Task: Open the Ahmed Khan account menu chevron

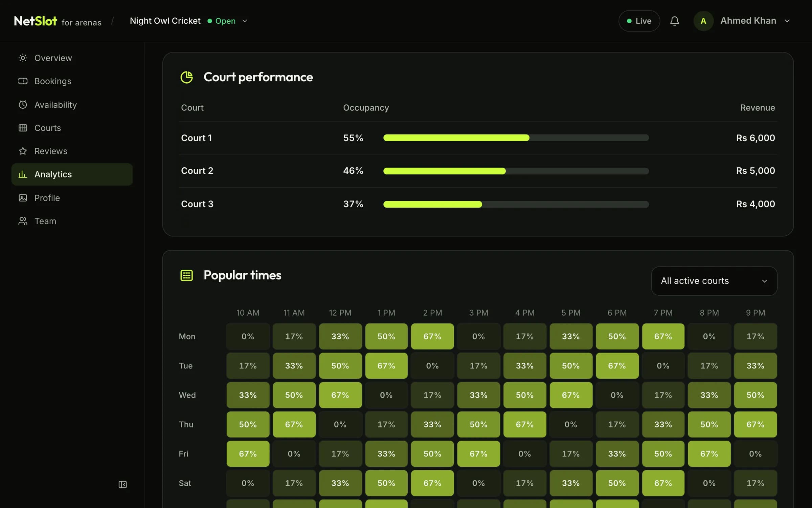Action: pos(787,21)
